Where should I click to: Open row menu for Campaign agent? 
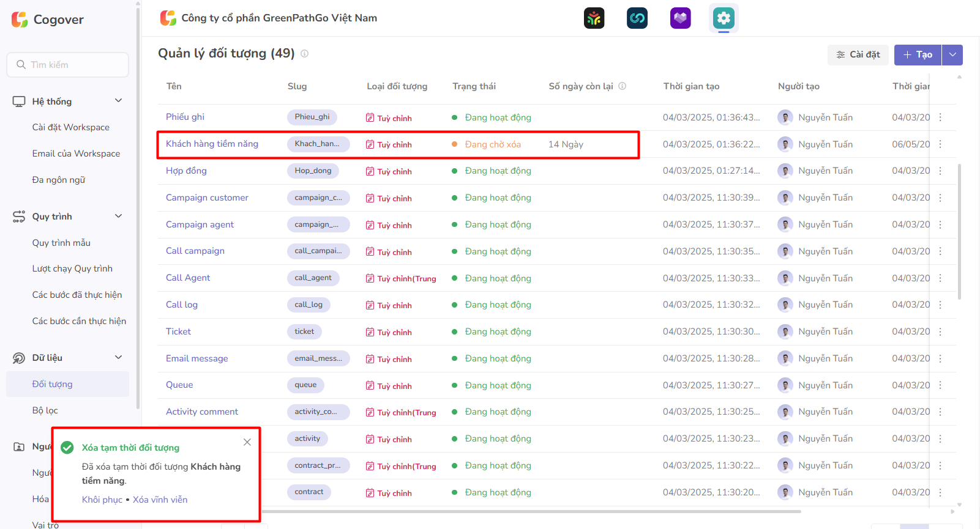click(x=940, y=224)
